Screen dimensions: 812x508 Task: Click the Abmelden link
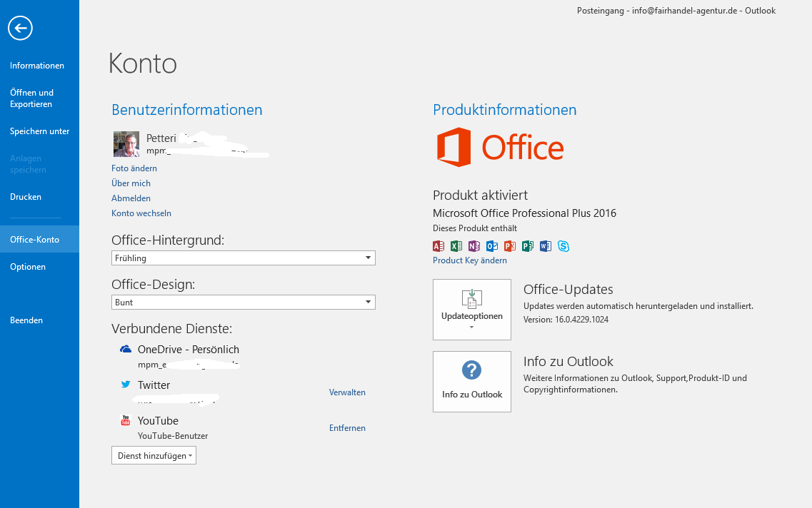[131, 198]
